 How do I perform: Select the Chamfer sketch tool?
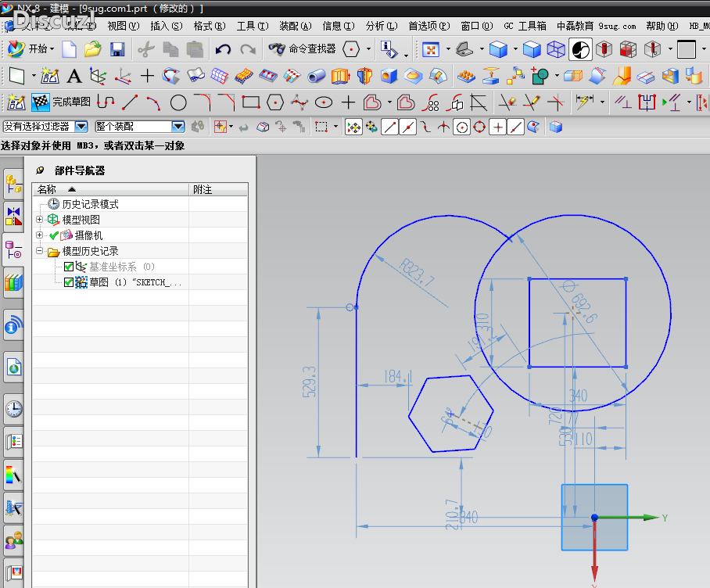227,102
